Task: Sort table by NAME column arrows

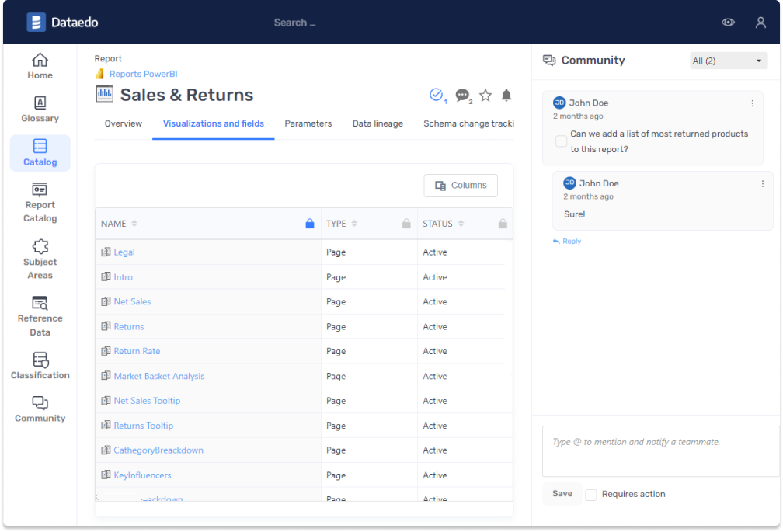Action: [134, 224]
